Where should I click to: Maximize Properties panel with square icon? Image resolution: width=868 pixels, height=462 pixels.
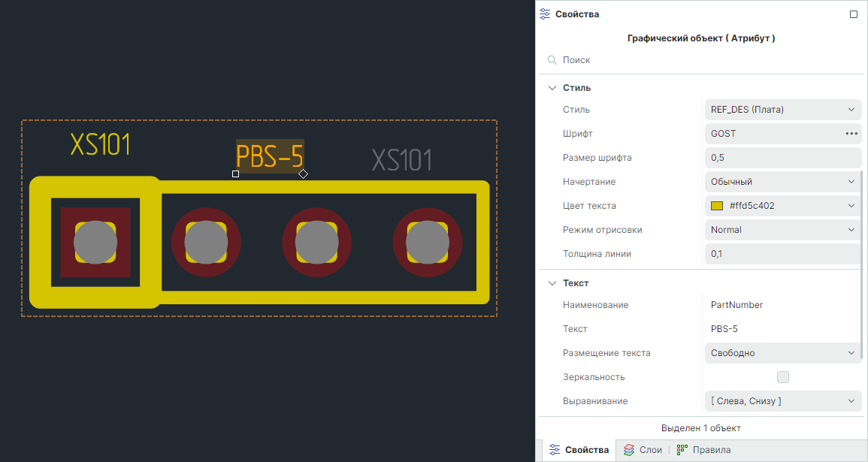854,14
